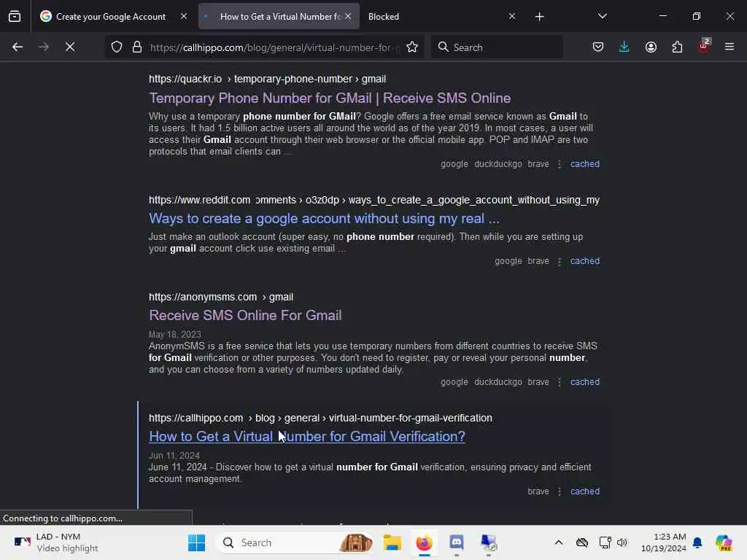The image size is (747, 560).
Task: Switch to Create your Google Account tab
Action: pyautogui.click(x=104, y=17)
